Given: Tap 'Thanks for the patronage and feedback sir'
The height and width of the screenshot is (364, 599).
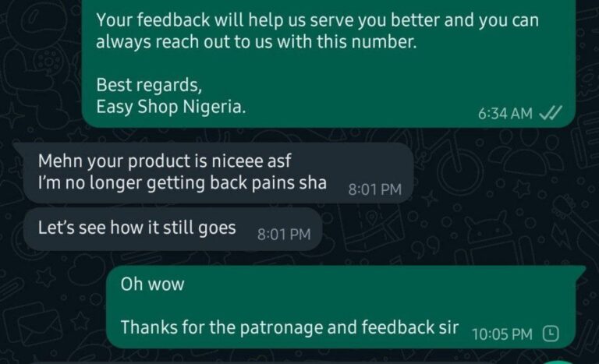Looking at the screenshot, I should tap(289, 327).
